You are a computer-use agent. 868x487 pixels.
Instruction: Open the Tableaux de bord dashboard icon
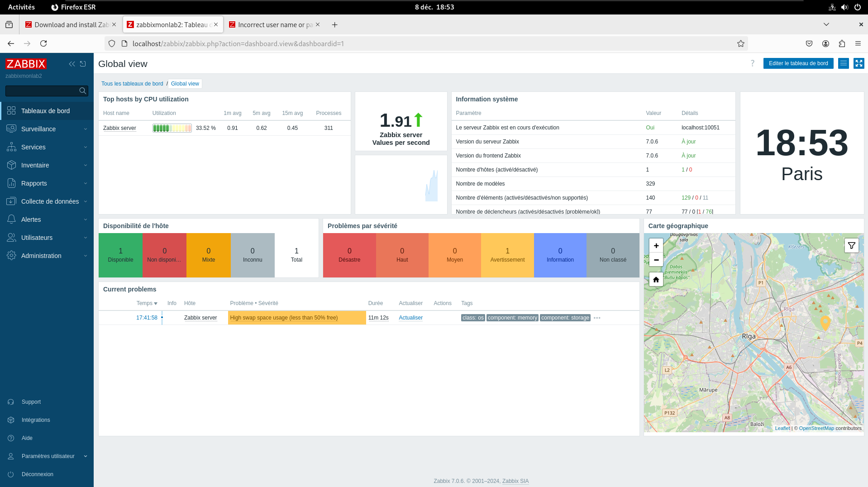pyautogui.click(x=12, y=110)
